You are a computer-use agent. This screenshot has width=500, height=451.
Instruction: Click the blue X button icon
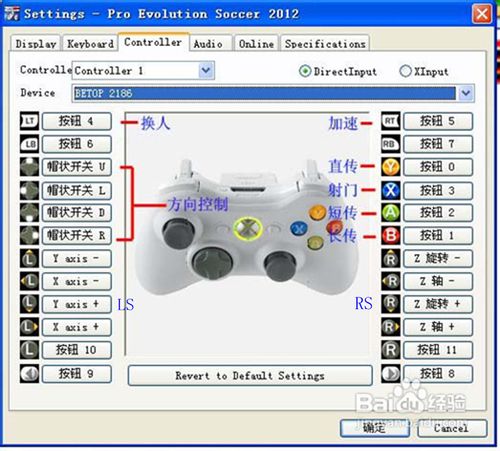click(391, 190)
